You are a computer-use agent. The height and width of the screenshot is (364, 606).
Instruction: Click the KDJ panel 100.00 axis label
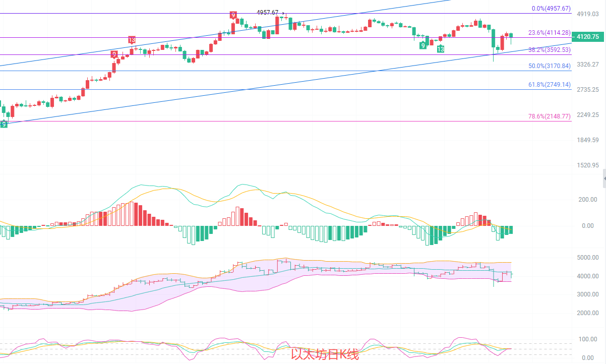tap(588, 339)
